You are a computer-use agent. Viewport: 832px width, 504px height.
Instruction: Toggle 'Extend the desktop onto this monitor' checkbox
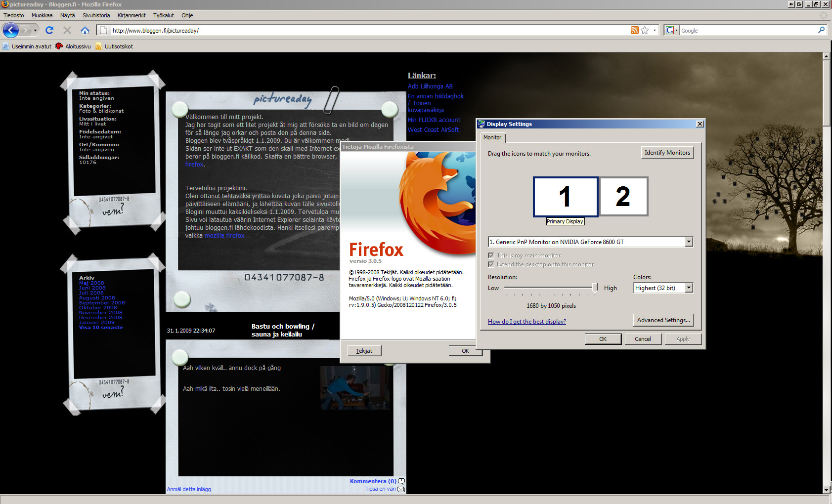pos(491,264)
